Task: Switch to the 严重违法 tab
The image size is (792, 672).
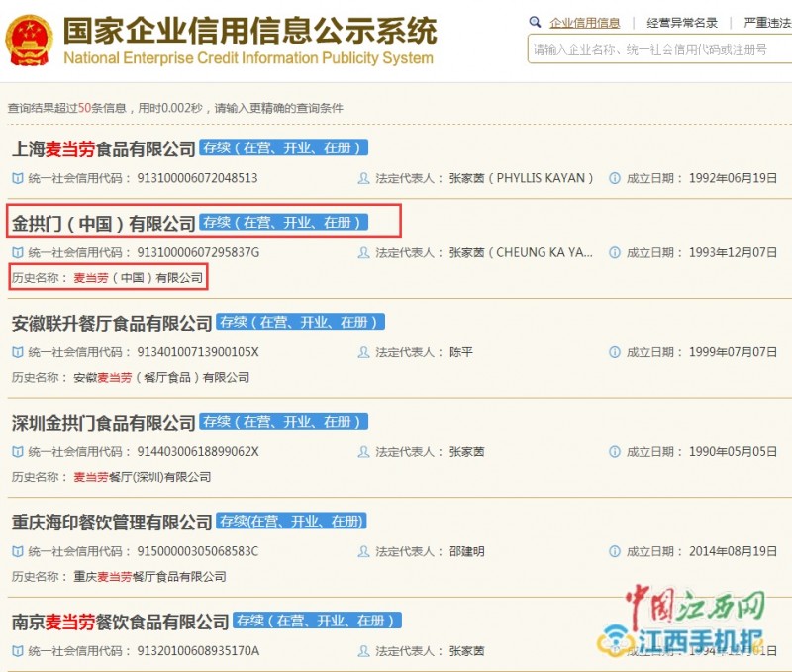Action: (768, 23)
